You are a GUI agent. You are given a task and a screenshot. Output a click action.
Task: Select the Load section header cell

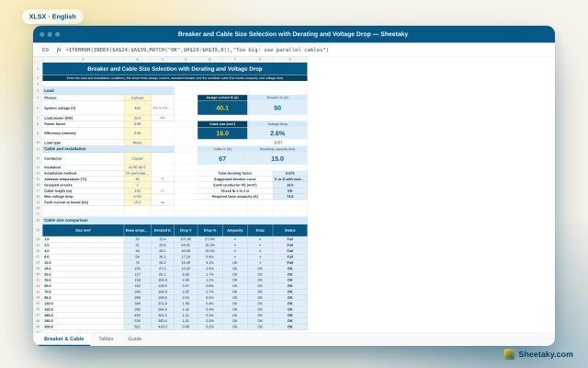click(x=108, y=90)
